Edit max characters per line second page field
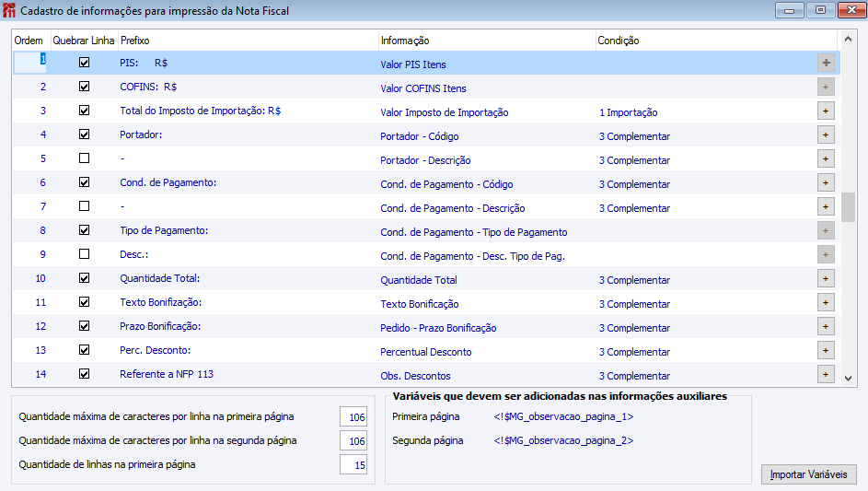Image resolution: width=868 pixels, height=491 pixels. pyautogui.click(x=353, y=441)
